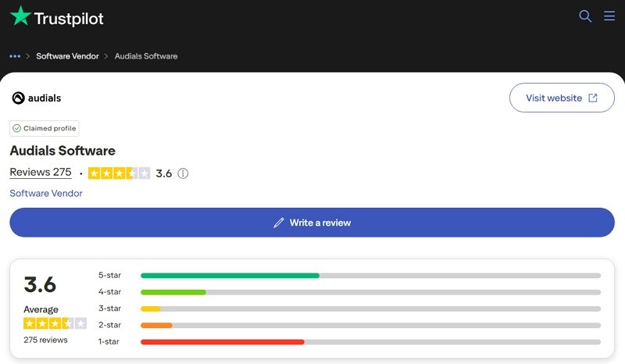Viewport: 625px width, 364px height.
Task: Click the audials company logo
Action: tap(37, 98)
